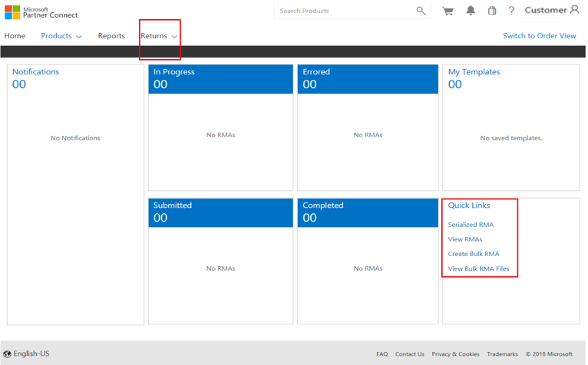588x365 pixels.
Task: Expand the Products dropdown menu
Action: tap(61, 36)
